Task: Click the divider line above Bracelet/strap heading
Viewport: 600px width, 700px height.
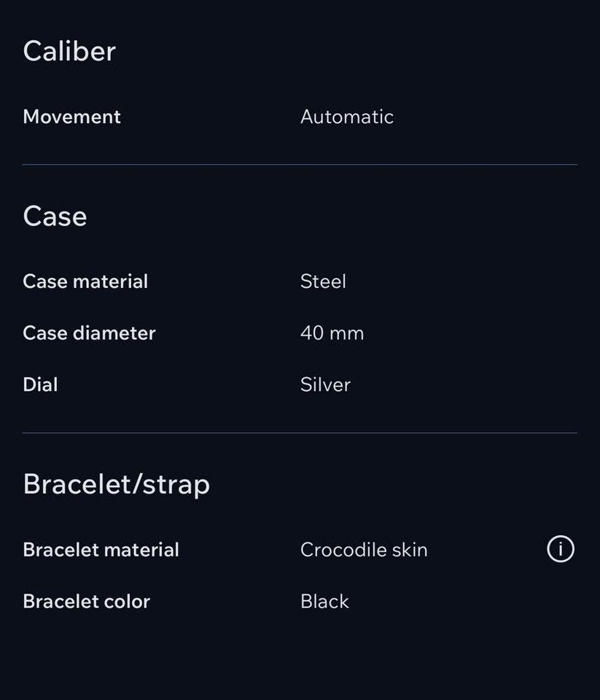Action: (300, 433)
